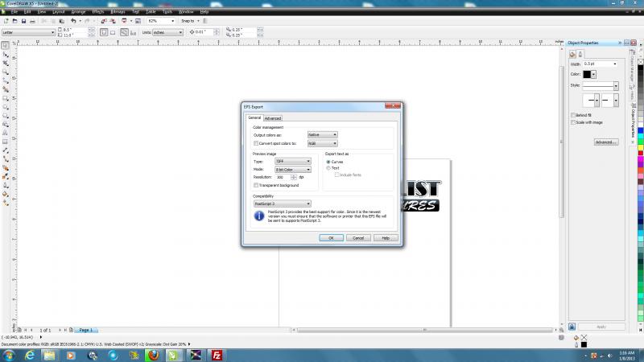Click Cancel in EPS Export dialog

pyautogui.click(x=358, y=238)
